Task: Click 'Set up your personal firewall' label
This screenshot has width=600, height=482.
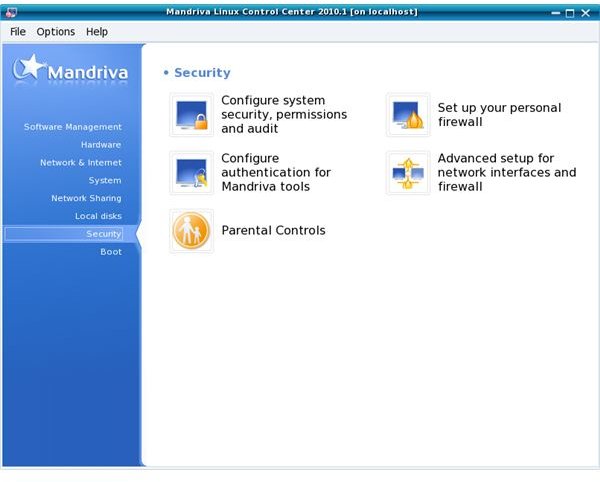Action: click(499, 114)
